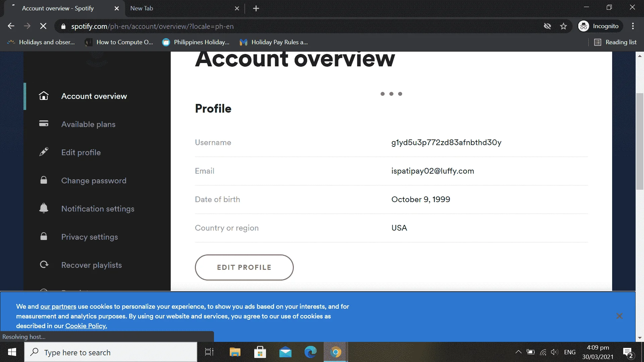Click the scrollbar down arrow

640,338
